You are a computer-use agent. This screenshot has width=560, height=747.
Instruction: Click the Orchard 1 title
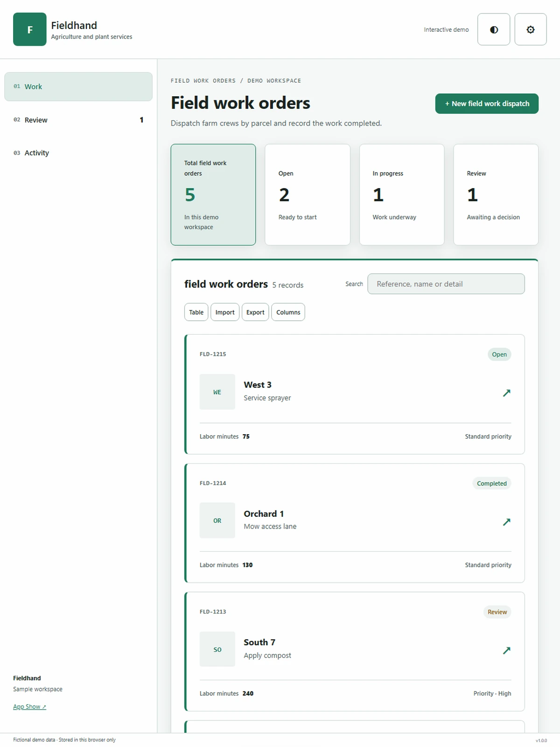pos(264,514)
